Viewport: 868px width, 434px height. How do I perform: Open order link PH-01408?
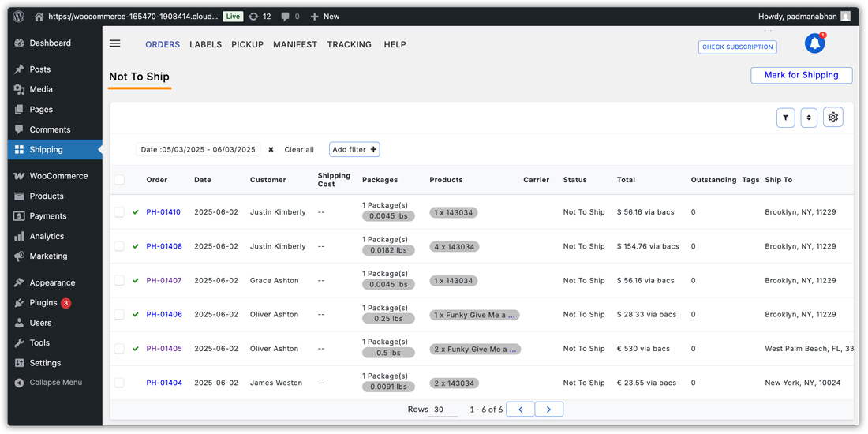click(164, 246)
